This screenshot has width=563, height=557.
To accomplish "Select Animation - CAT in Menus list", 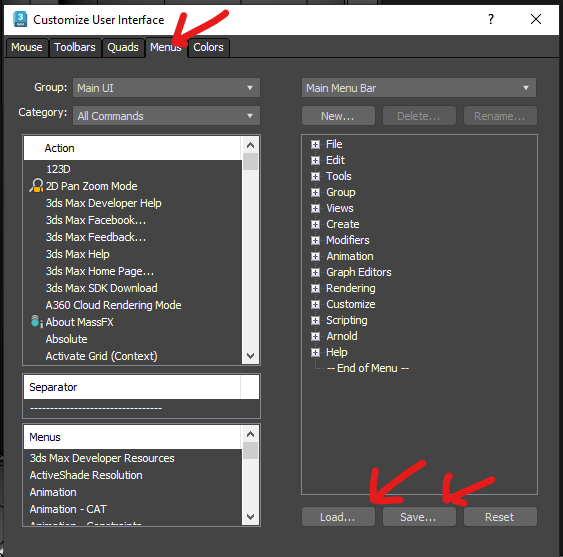I will pyautogui.click(x=68, y=509).
